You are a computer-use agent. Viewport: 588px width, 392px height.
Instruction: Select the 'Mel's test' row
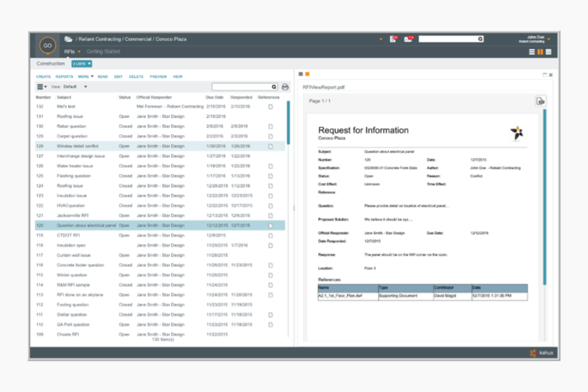[160, 106]
